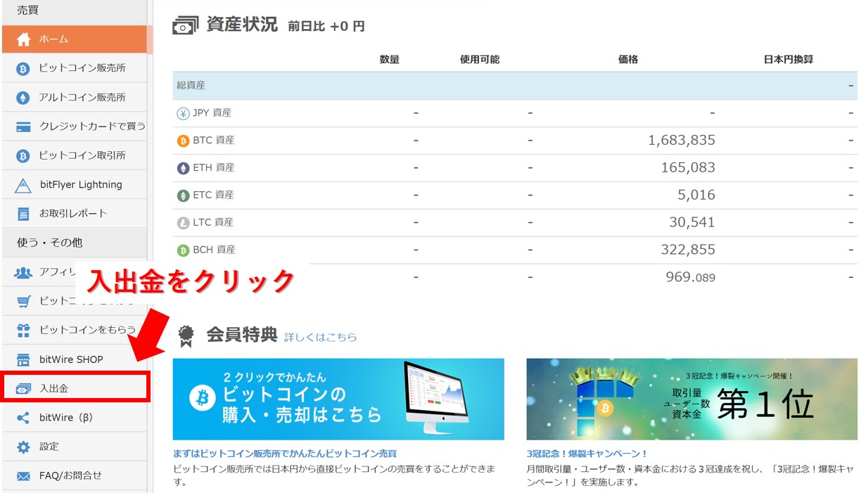Screen dimensions: 868x493
Task: Select the ETC price 5,016
Action: pyautogui.click(x=697, y=195)
